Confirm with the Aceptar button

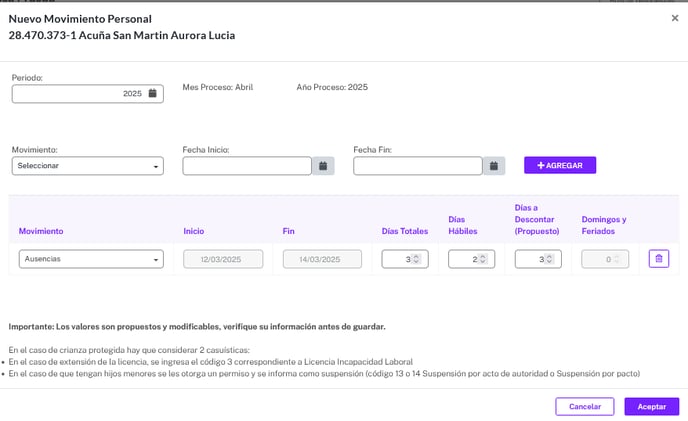pos(652,407)
